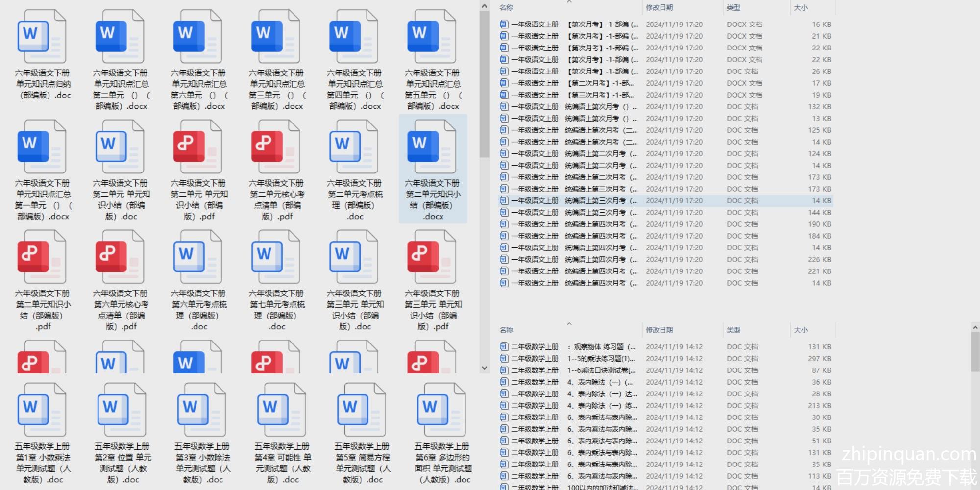Click sort arrow above lower list 名称 column

(569, 324)
